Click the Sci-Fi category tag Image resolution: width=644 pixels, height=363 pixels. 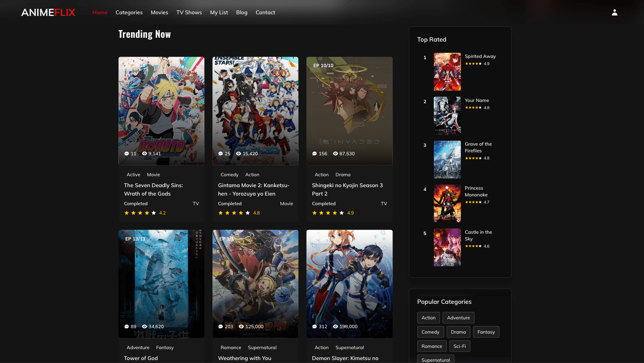point(460,346)
